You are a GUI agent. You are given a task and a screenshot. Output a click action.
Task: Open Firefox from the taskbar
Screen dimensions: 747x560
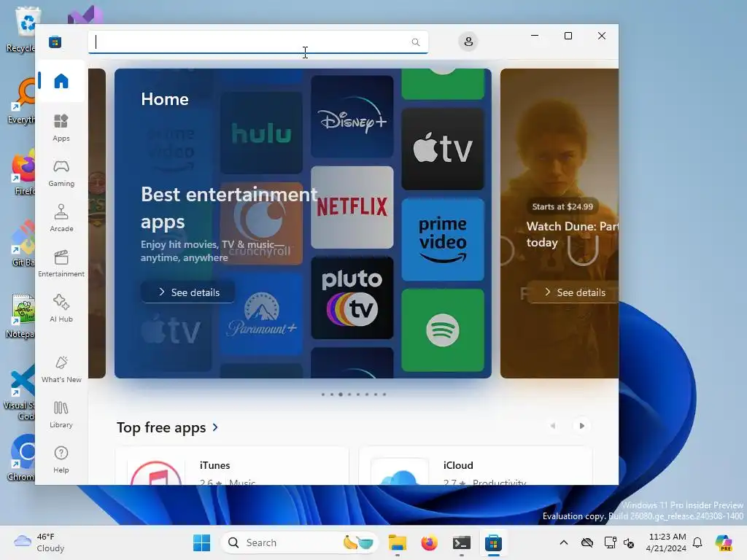tap(429, 542)
